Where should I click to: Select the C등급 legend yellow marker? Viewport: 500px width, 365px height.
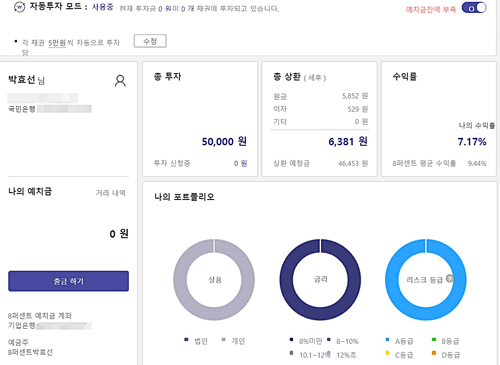(x=387, y=353)
